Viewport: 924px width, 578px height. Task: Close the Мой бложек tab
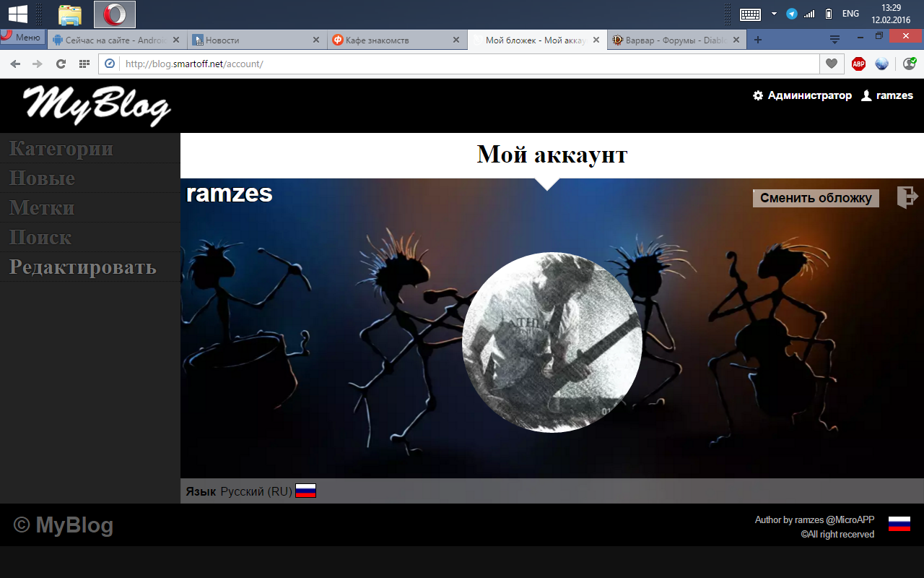(x=596, y=40)
